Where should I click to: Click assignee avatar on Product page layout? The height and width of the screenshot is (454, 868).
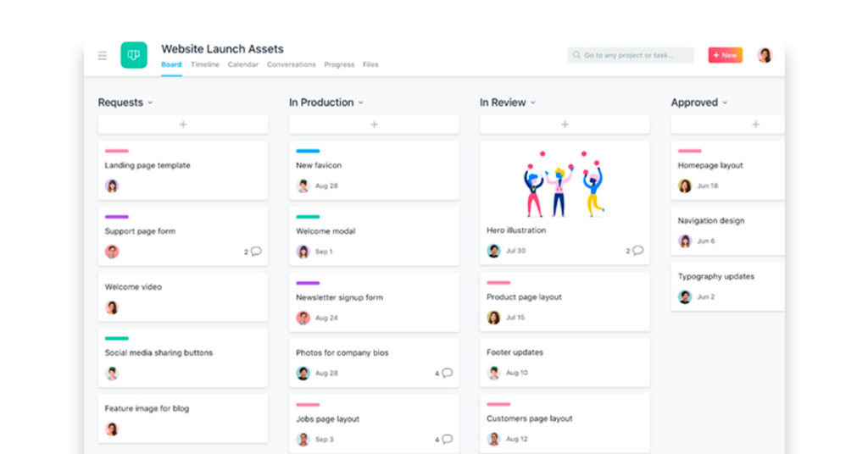[x=494, y=318]
